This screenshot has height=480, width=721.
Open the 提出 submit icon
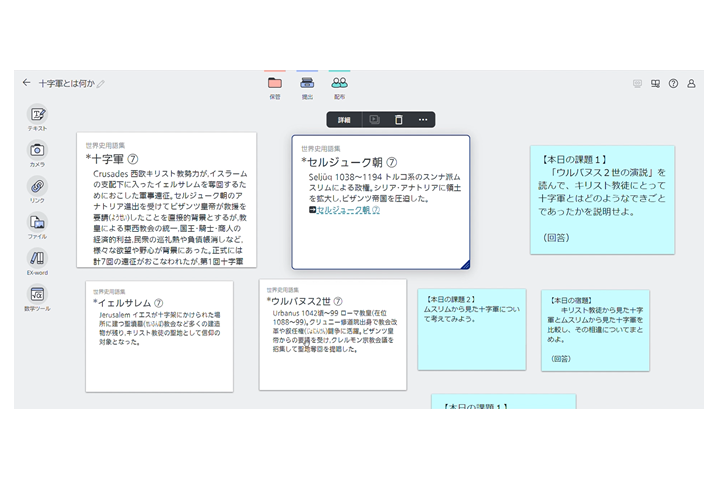(x=307, y=83)
